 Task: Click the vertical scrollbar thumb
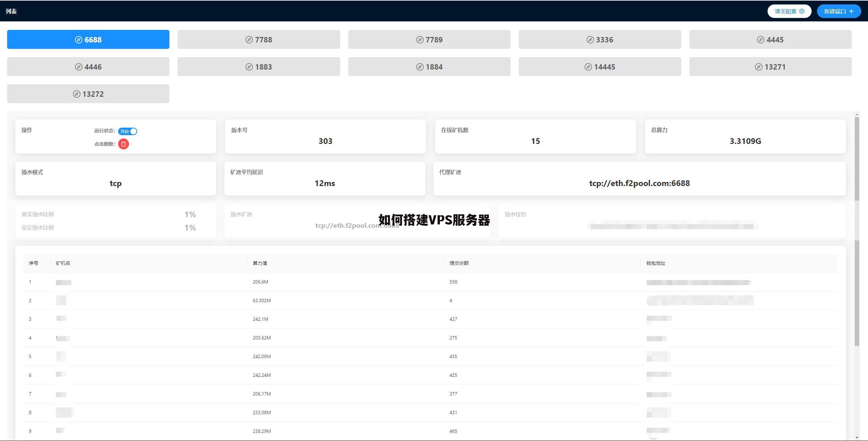coord(857,232)
